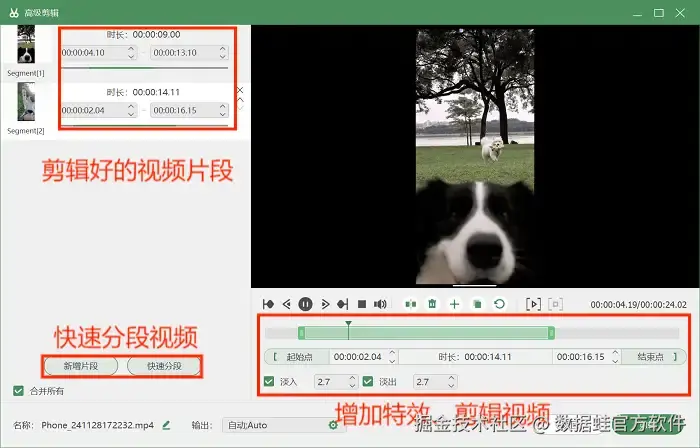Delete the selected segment with trash icon
The height and width of the screenshot is (448, 700).
(432, 304)
